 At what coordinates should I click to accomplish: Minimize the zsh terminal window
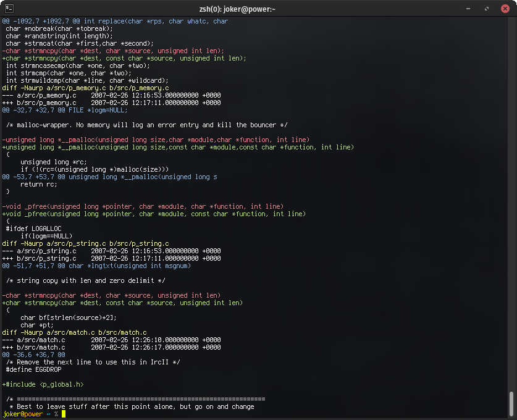[468, 9]
